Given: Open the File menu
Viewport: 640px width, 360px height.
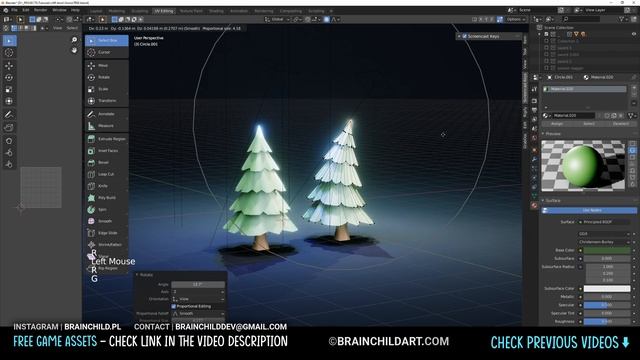Looking at the screenshot, I should pos(15,10).
